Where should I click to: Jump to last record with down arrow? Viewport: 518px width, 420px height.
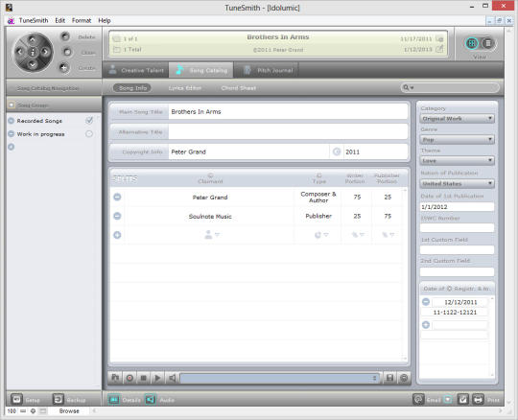33,64
